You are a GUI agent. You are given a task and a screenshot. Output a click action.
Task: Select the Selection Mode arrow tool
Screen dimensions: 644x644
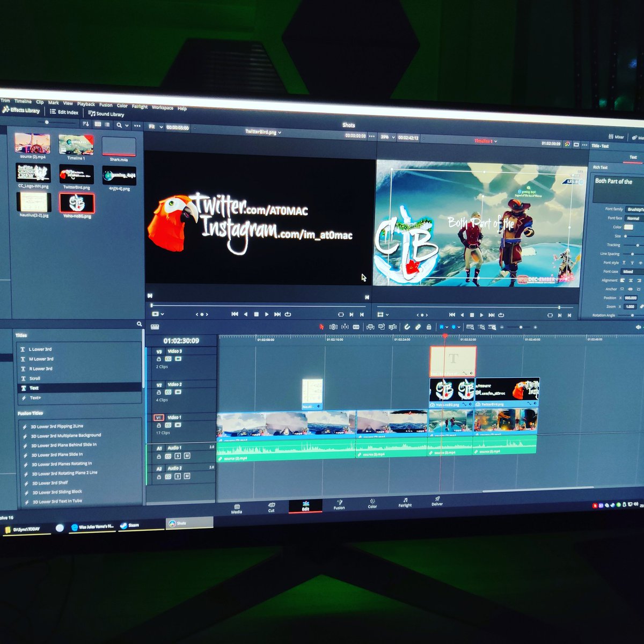[321, 326]
